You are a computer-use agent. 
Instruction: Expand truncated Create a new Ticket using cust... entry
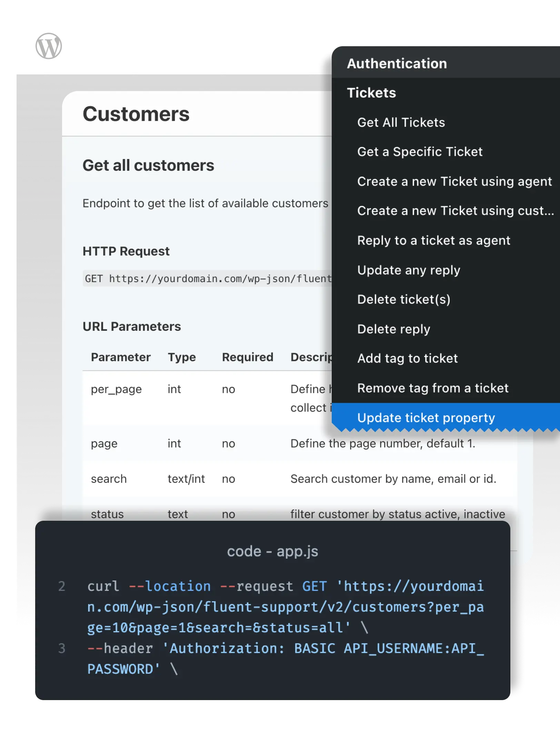tap(454, 211)
